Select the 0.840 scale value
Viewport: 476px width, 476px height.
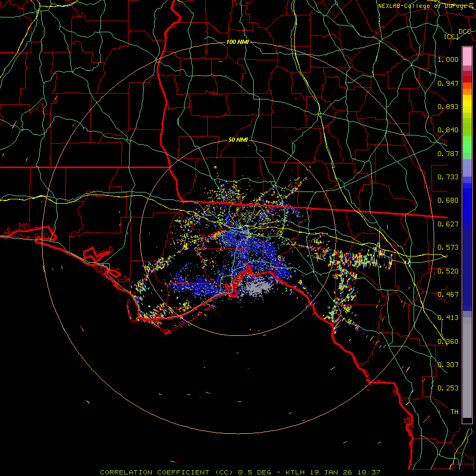pos(448,130)
